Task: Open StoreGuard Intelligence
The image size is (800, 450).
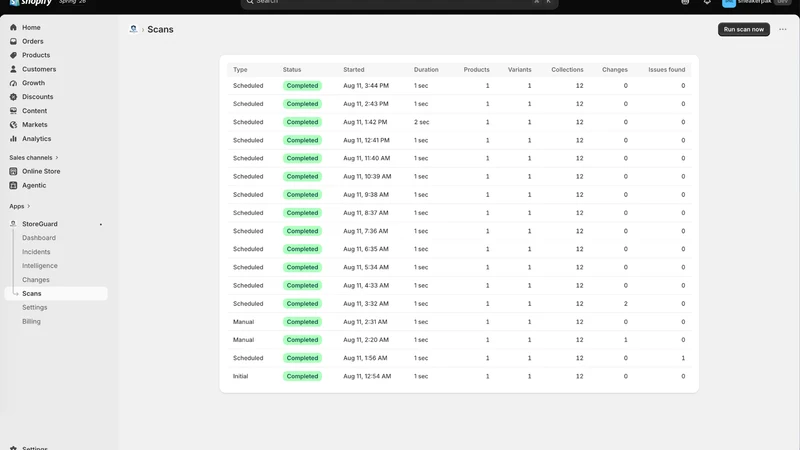Action: click(x=40, y=265)
